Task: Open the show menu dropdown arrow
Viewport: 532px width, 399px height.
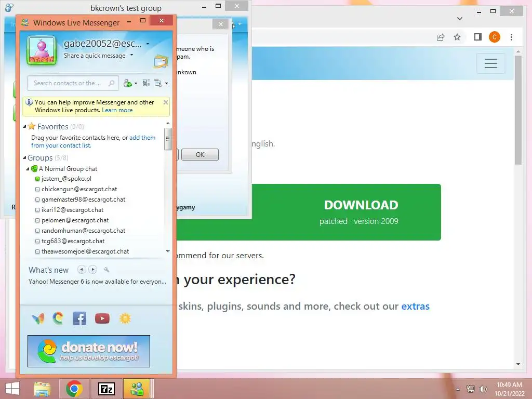Action: click(166, 84)
